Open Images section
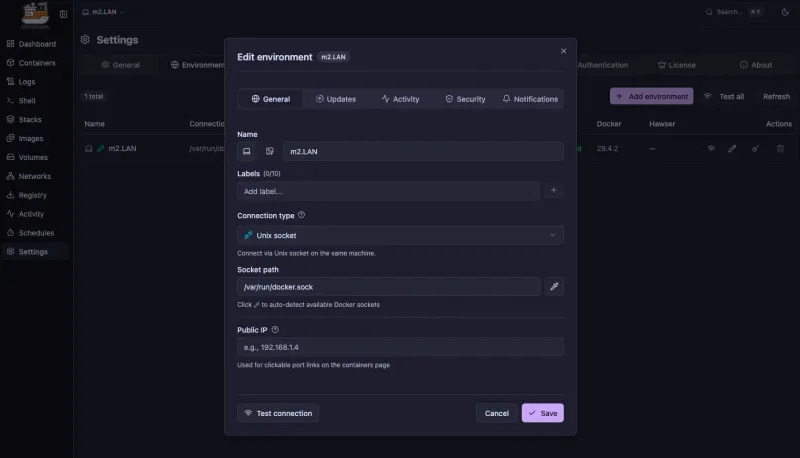Viewport: 800px width, 458px height. pos(26,138)
